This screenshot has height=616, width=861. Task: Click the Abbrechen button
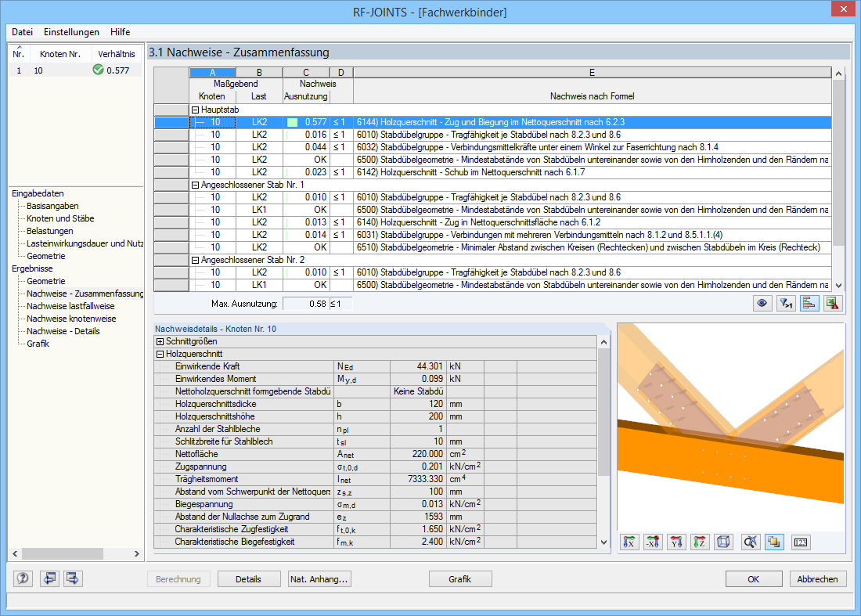pos(818,579)
